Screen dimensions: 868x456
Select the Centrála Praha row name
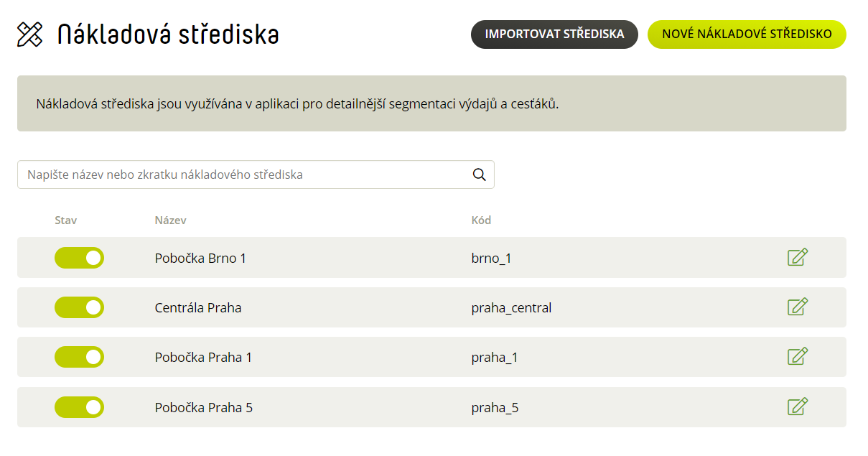tap(198, 308)
